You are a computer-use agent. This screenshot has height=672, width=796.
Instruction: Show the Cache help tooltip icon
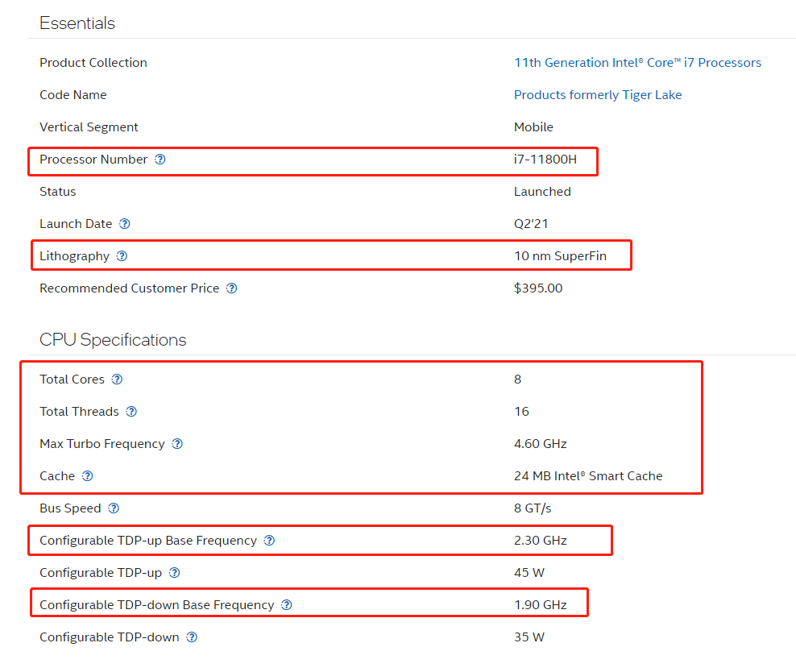tap(88, 476)
